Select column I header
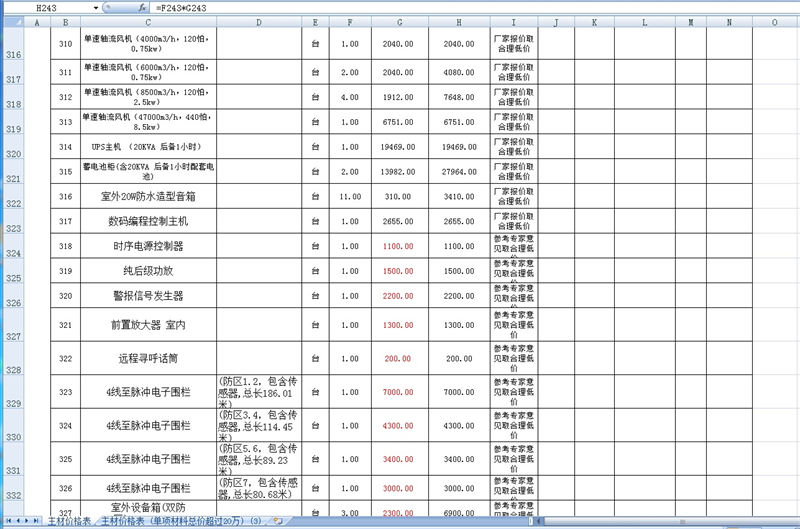 pos(513,22)
